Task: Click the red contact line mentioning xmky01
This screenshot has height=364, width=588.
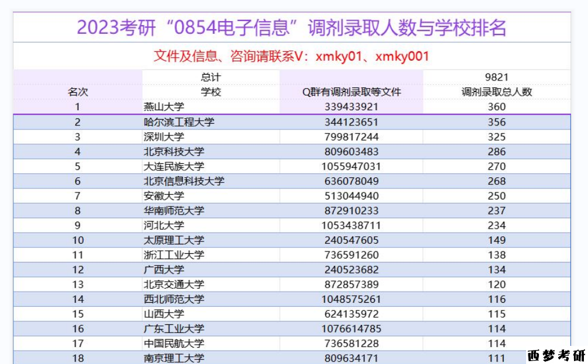Action: click(x=291, y=56)
